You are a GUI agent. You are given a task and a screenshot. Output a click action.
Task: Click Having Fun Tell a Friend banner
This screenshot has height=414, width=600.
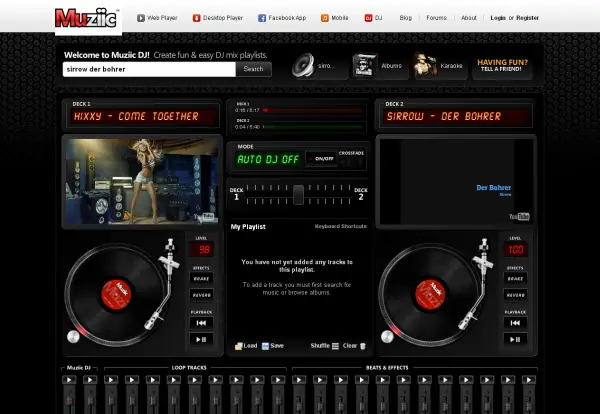pyautogui.click(x=502, y=65)
